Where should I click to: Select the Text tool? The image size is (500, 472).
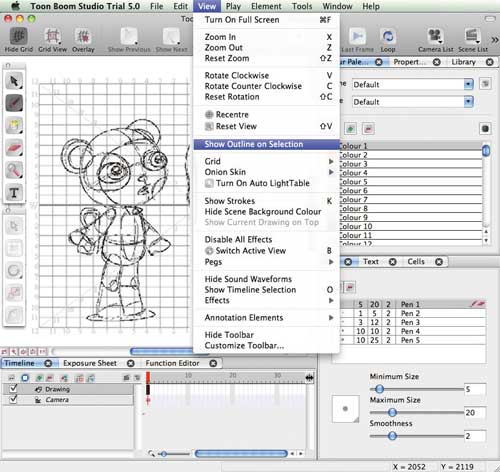[x=14, y=192]
